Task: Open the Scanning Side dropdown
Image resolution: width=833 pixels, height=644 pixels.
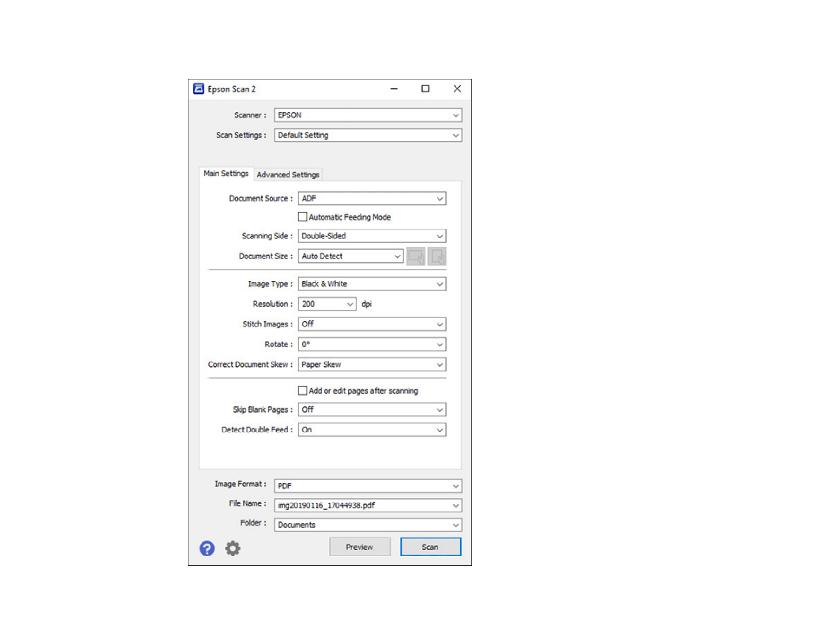Action: pos(372,236)
